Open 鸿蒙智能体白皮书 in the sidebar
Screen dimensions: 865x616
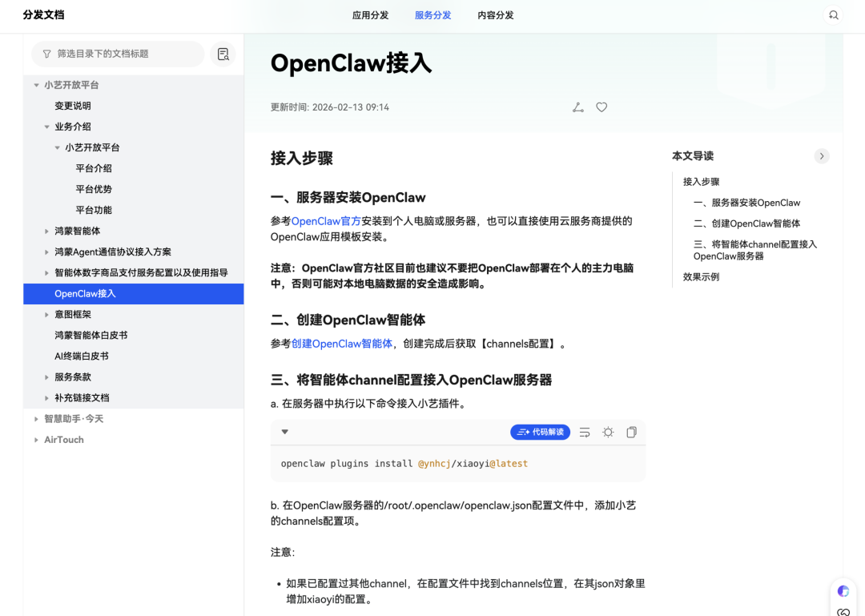[x=91, y=336]
